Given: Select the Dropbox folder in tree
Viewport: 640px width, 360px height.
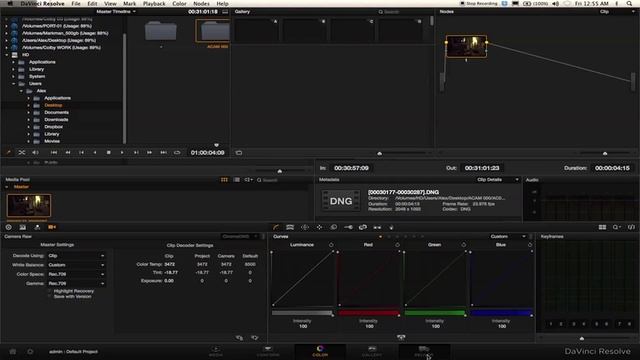Looking at the screenshot, I should 53,127.
